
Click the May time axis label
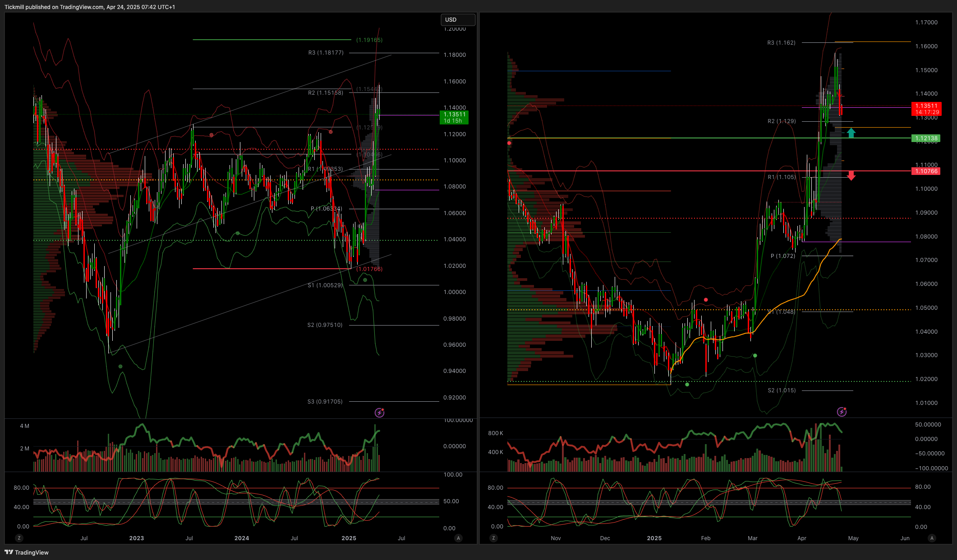pyautogui.click(x=853, y=538)
